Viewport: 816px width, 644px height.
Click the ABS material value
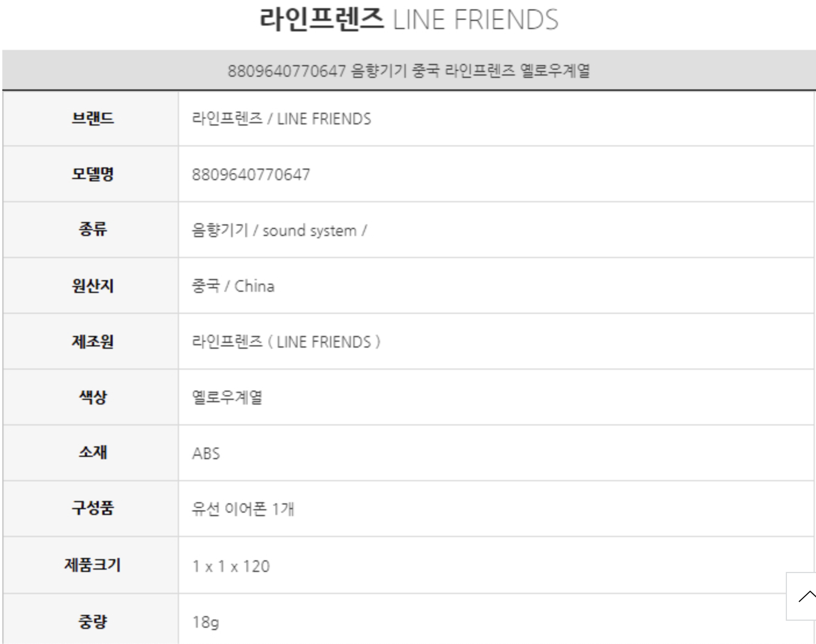click(206, 453)
